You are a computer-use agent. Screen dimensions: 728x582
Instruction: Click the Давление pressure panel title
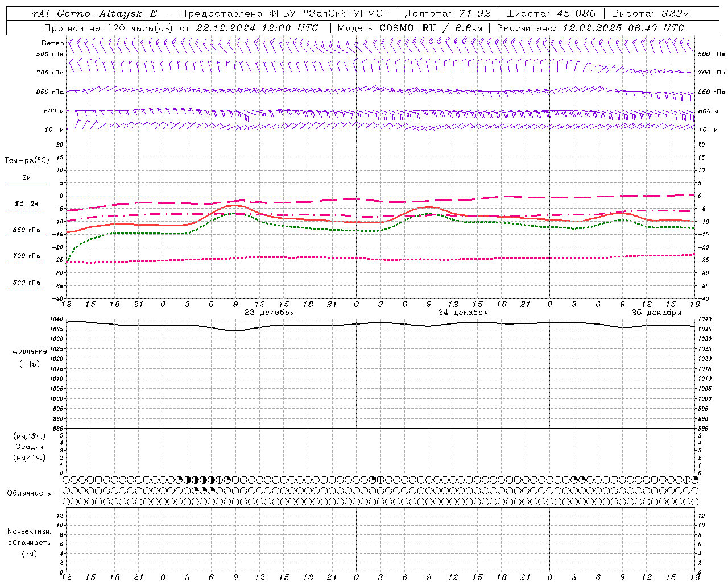click(30, 351)
